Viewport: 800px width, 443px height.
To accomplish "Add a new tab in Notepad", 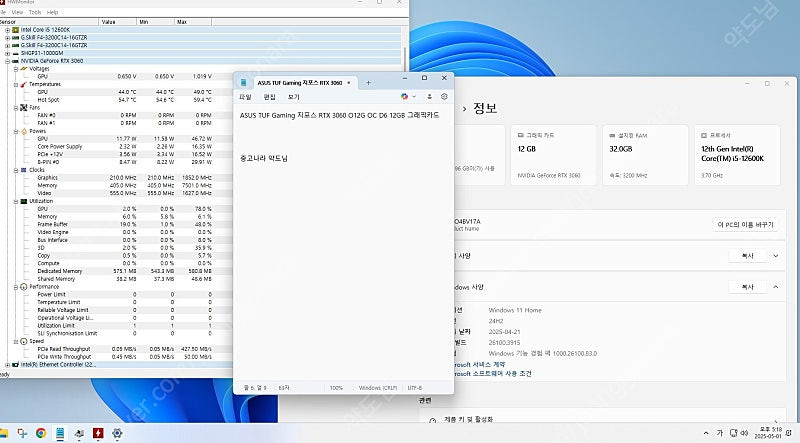I will [368, 83].
